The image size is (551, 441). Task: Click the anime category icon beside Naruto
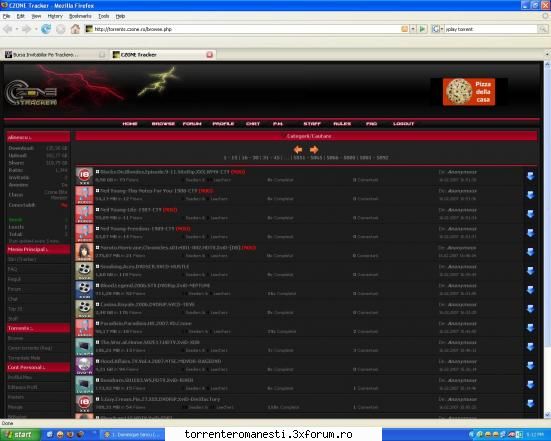pyautogui.click(x=84, y=252)
